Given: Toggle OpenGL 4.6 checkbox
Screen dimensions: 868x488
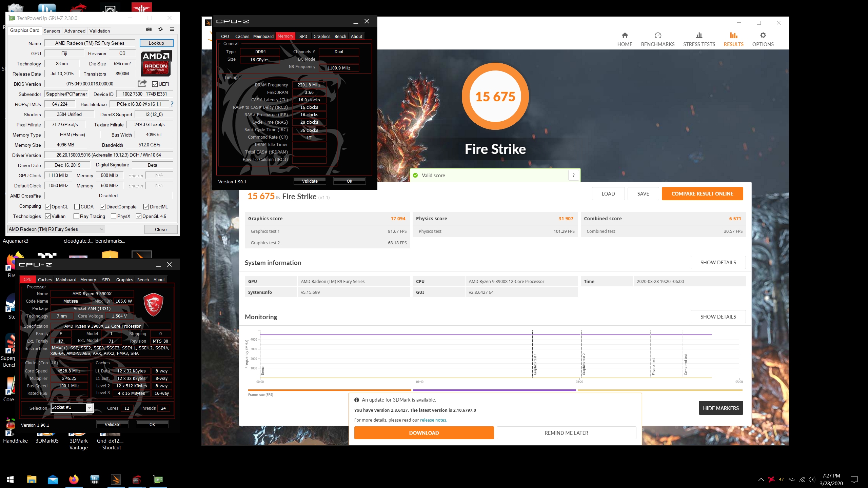Looking at the screenshot, I should coord(139,216).
